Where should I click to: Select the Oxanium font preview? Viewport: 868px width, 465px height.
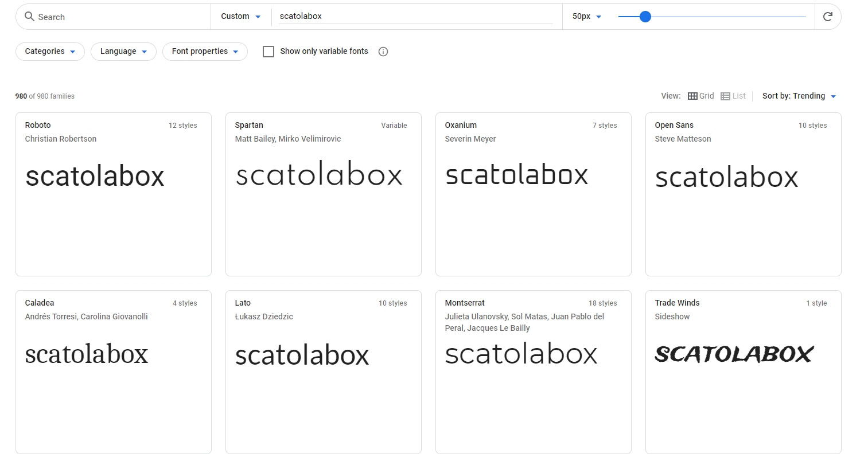(516, 175)
